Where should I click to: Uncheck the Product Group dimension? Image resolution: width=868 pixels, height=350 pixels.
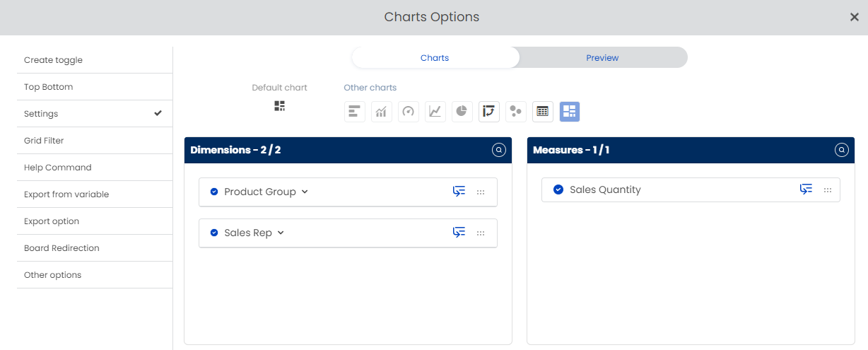coord(214,192)
